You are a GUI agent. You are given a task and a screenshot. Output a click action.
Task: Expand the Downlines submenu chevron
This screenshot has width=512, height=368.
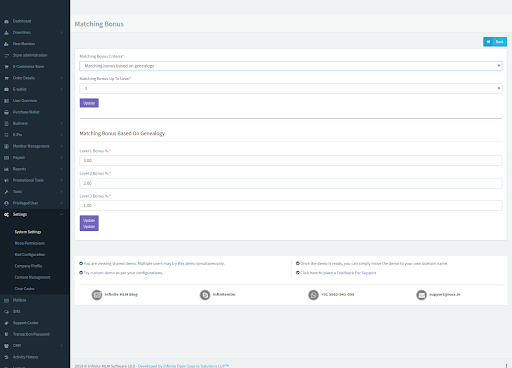(x=62, y=33)
